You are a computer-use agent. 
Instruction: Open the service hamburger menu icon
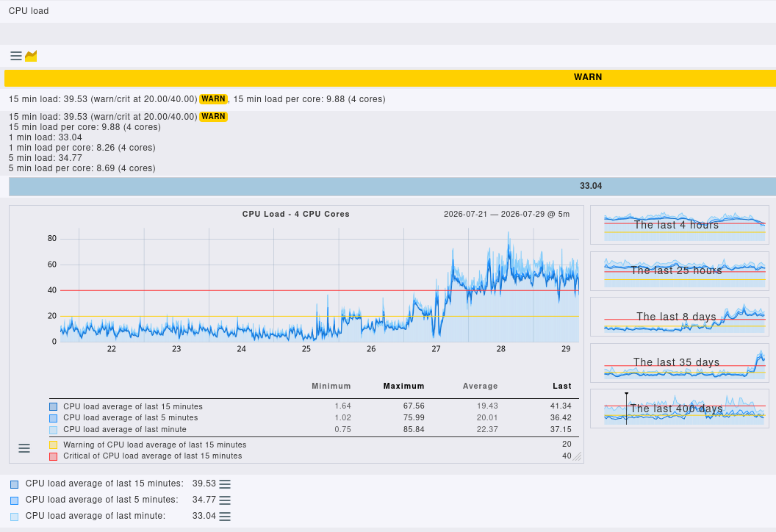point(16,56)
